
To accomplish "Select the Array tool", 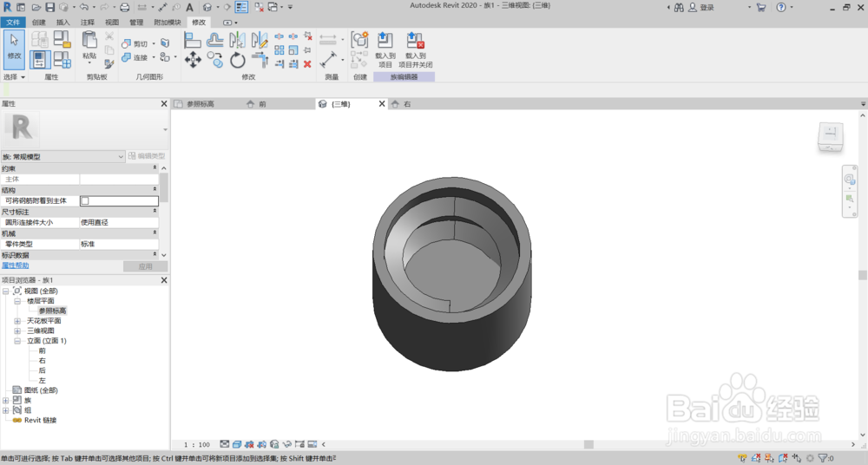I will pos(279,50).
